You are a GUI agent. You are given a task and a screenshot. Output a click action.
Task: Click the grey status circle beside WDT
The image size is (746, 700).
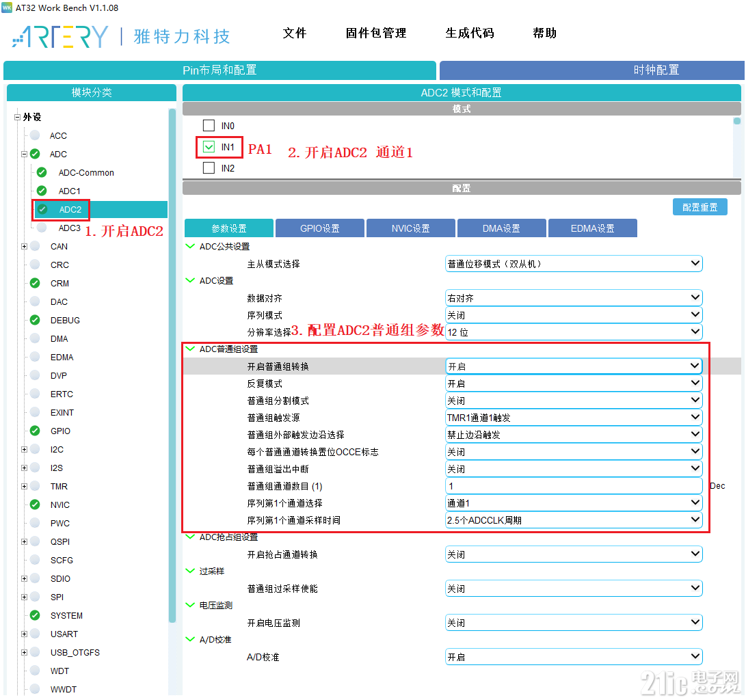(35, 671)
